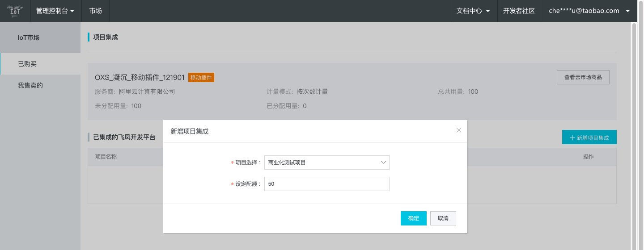
Task: Go to the 市场 menu item
Action: click(95, 11)
